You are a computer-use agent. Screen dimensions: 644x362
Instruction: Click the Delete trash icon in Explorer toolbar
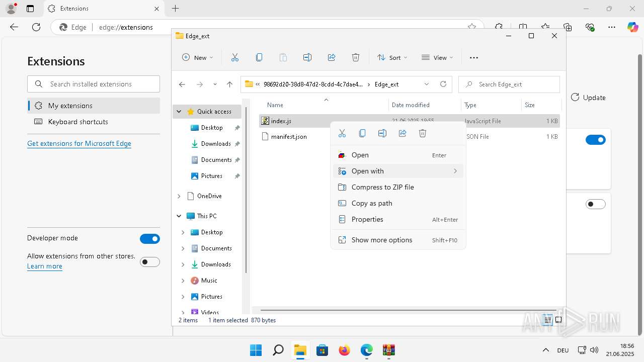tap(356, 58)
